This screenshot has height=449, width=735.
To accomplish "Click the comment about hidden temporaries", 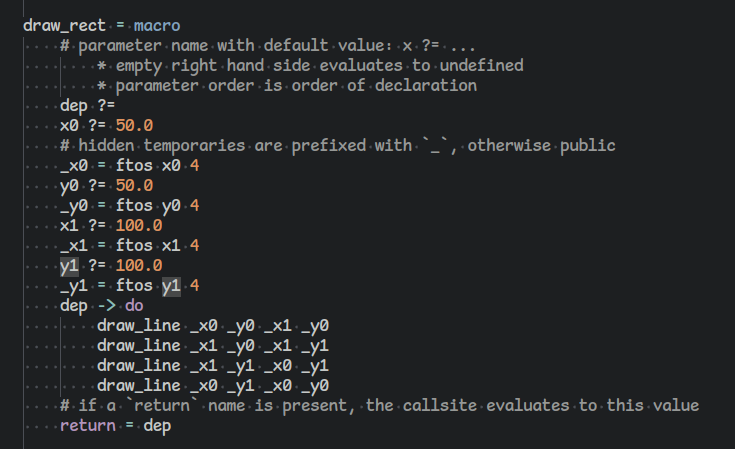I will [338, 146].
